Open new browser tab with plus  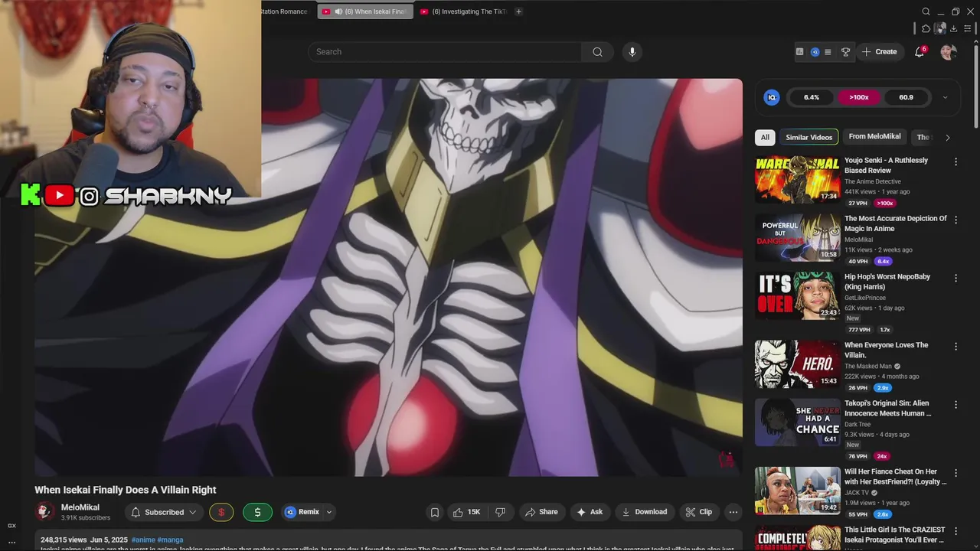click(518, 11)
